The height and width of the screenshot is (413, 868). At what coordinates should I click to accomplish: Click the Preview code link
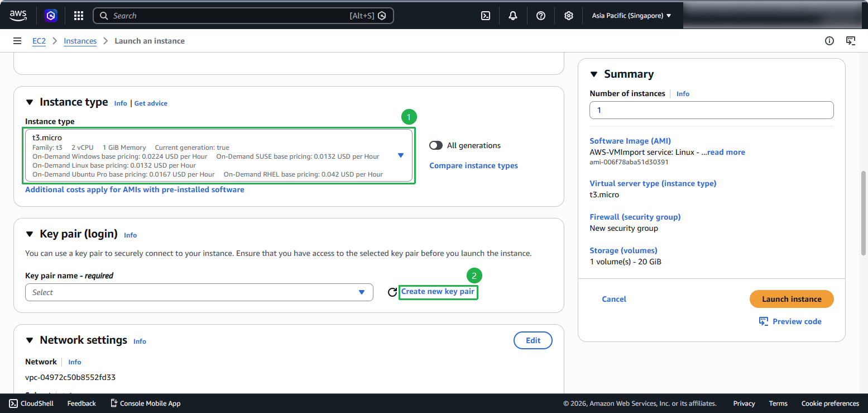click(797, 321)
